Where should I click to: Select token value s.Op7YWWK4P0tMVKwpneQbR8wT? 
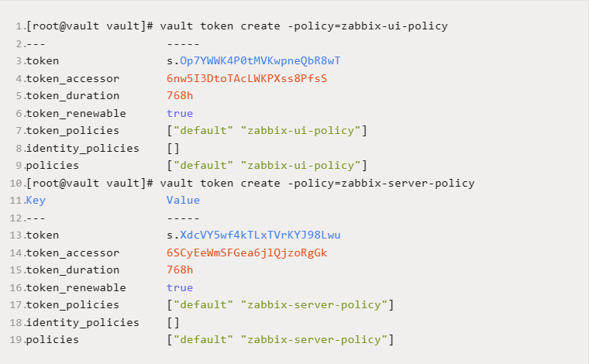coord(253,60)
